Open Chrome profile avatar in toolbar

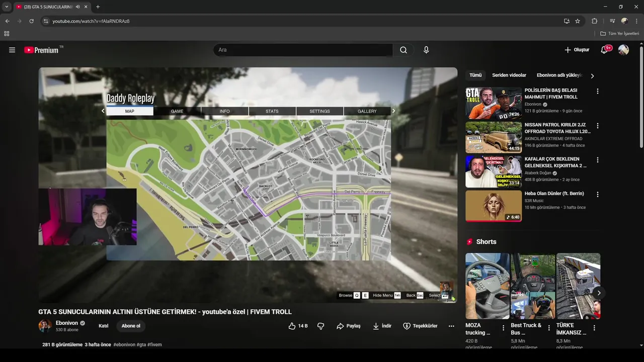624,21
